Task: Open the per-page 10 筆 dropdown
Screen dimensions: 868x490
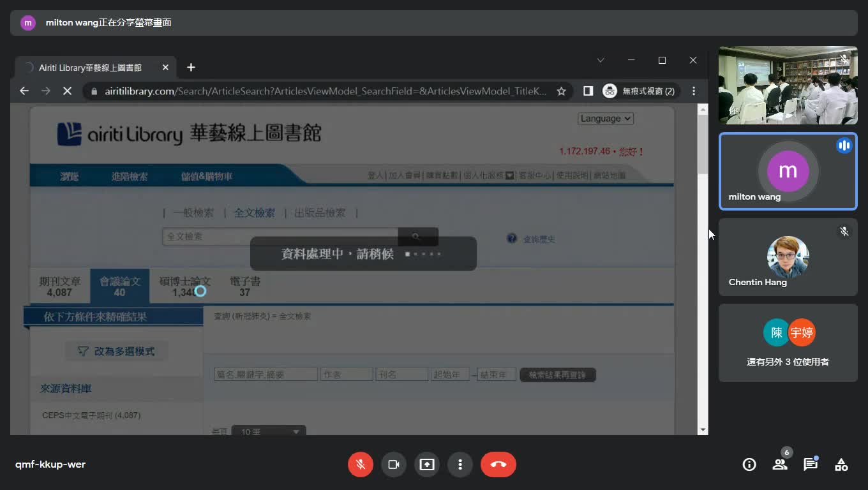Action: coord(269,431)
